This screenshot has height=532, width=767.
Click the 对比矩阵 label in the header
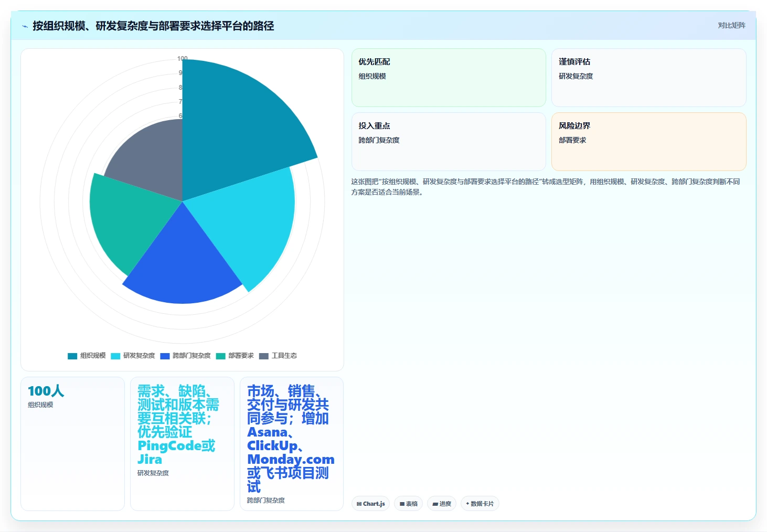[x=731, y=25]
